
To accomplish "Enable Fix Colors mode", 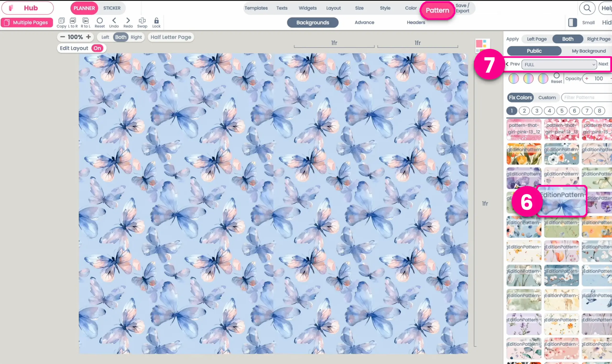I will tap(520, 97).
